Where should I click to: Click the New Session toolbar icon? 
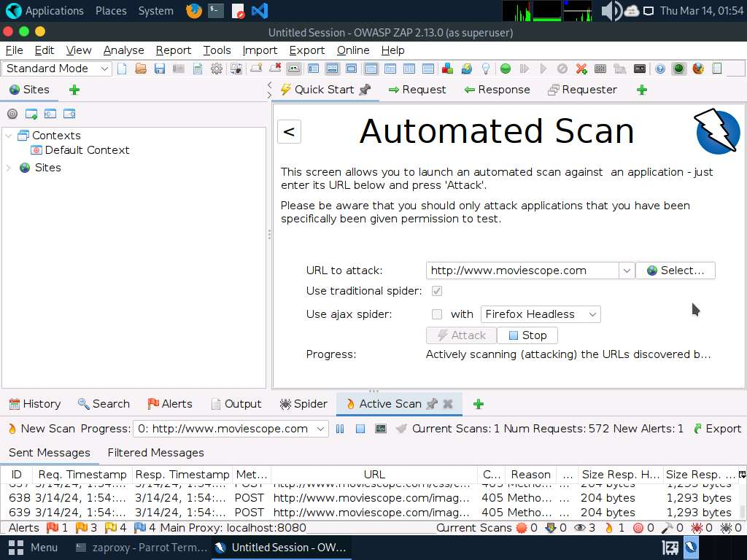[122, 69]
